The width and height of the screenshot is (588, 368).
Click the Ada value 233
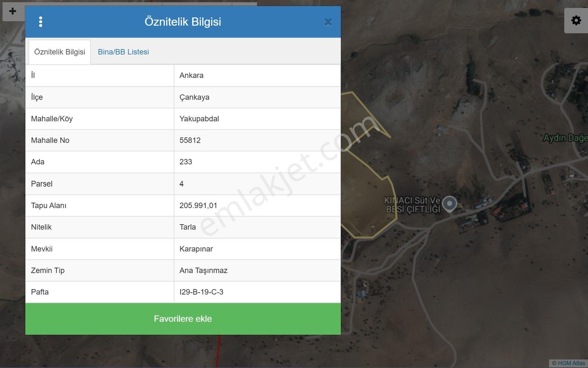click(x=186, y=162)
